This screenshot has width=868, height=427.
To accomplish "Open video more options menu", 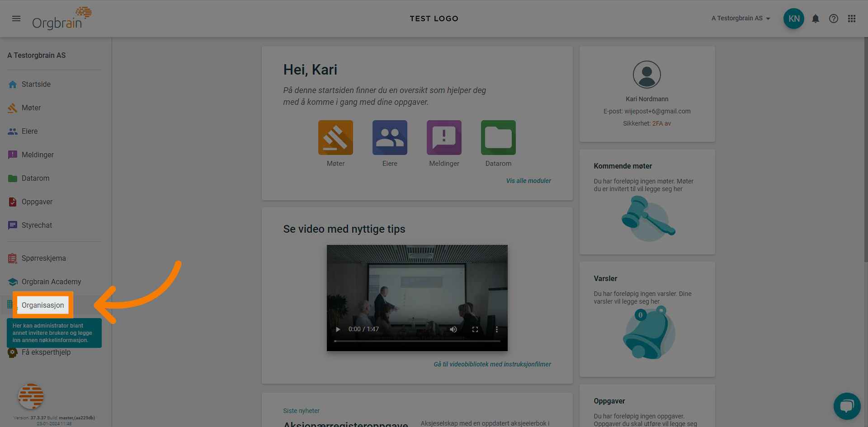I will click(x=497, y=329).
